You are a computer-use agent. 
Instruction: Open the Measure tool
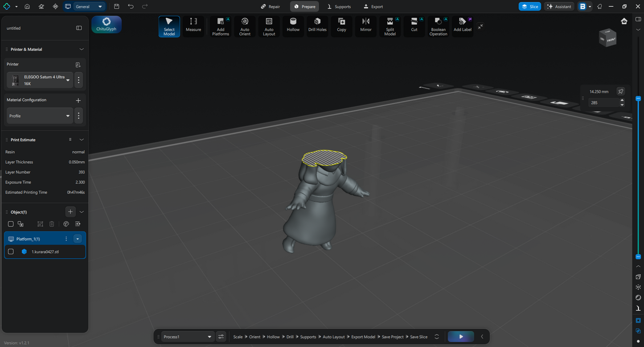(x=193, y=27)
